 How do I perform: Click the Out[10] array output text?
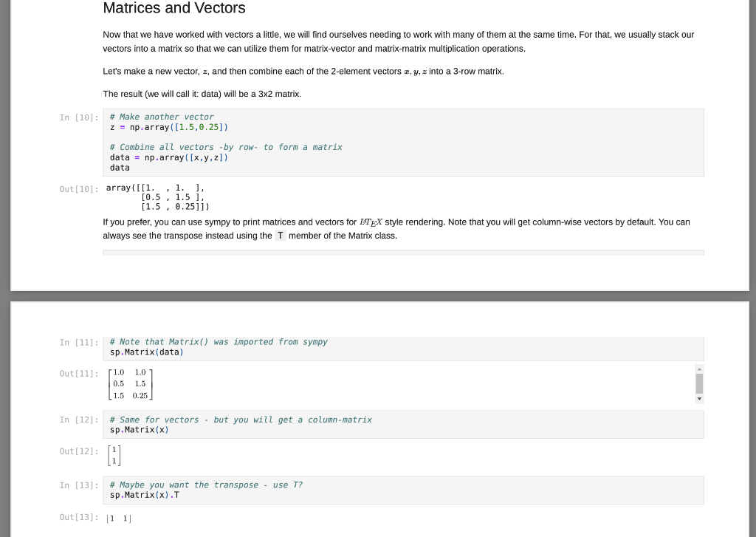pyautogui.click(x=156, y=196)
